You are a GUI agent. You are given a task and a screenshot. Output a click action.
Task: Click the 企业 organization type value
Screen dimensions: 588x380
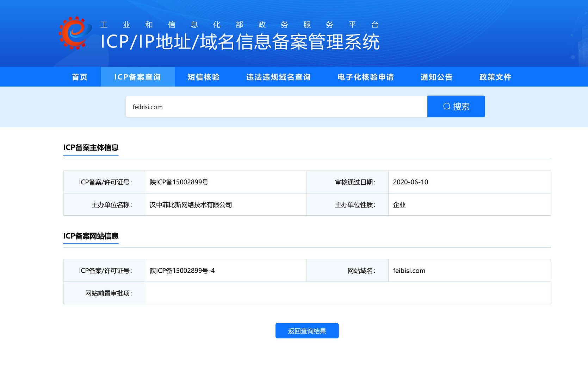coord(399,205)
